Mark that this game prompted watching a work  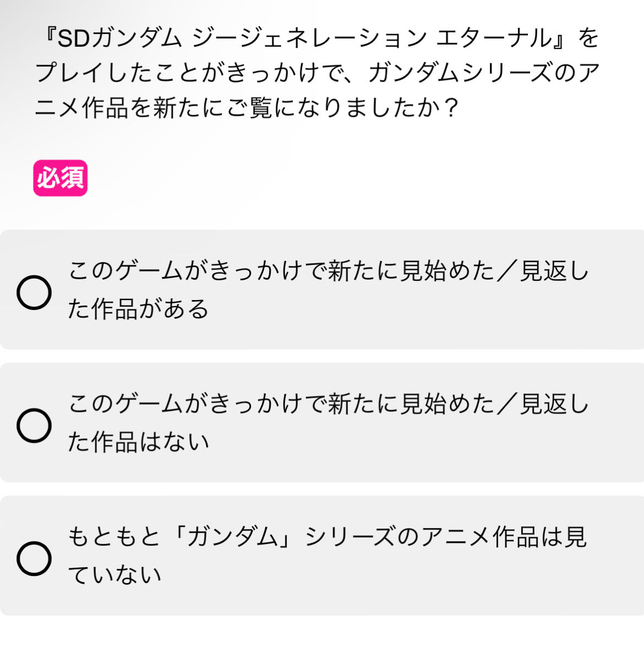(34, 292)
